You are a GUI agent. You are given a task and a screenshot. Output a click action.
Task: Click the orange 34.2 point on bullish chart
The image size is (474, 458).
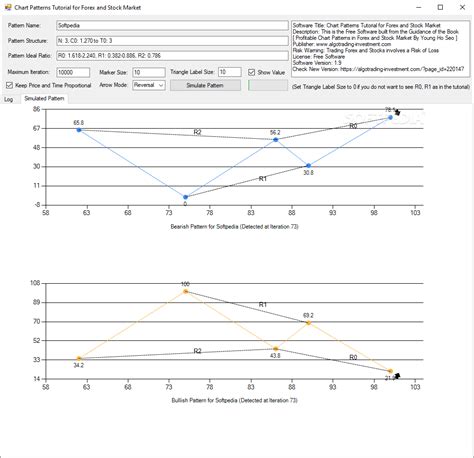[x=79, y=359]
